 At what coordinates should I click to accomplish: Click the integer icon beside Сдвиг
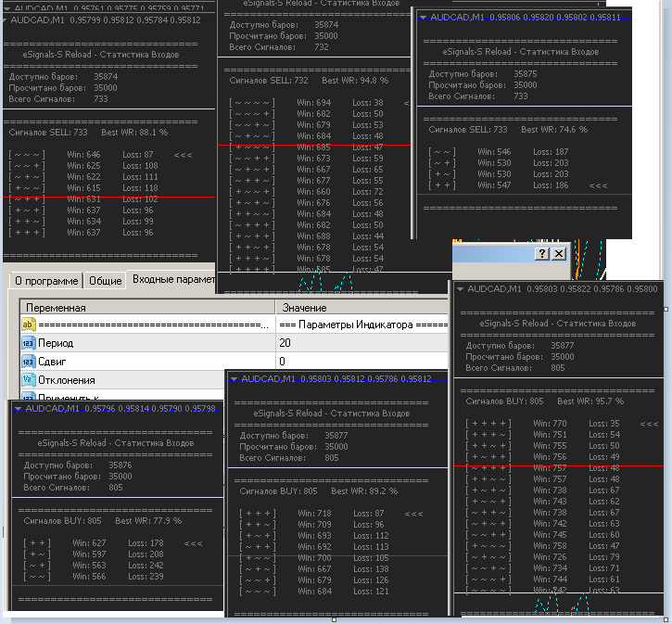(28, 361)
